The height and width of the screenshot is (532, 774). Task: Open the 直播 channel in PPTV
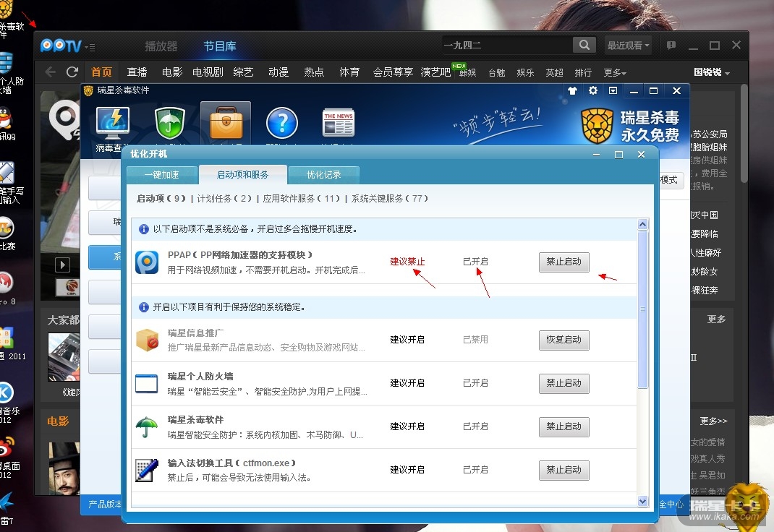coord(137,72)
